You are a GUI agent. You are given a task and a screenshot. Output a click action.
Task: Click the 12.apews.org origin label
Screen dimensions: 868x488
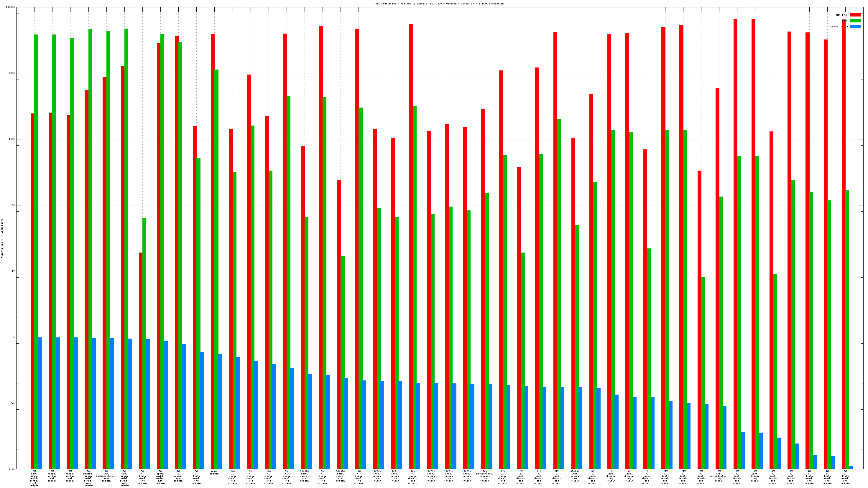click(x=178, y=476)
